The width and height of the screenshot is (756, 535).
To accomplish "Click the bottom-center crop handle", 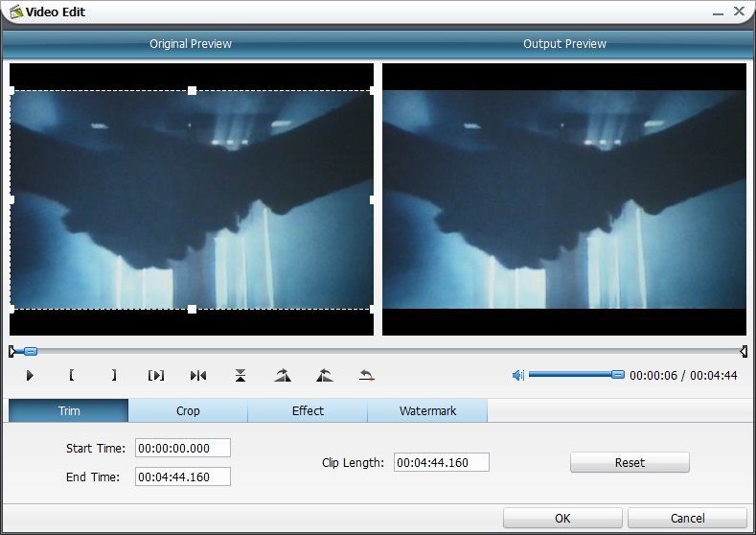I will coord(192,309).
